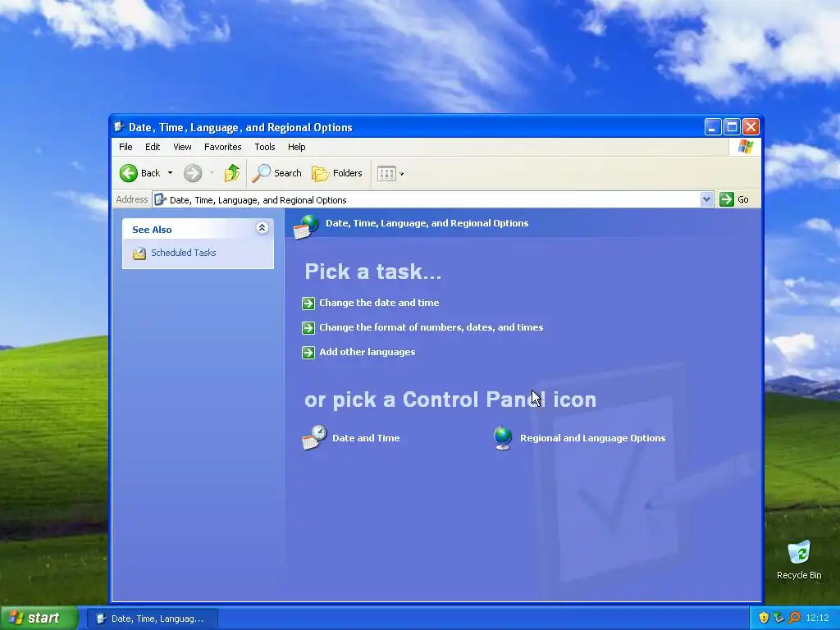Screen dimensions: 840x630
Task: Open the View menu
Action: coord(182,147)
